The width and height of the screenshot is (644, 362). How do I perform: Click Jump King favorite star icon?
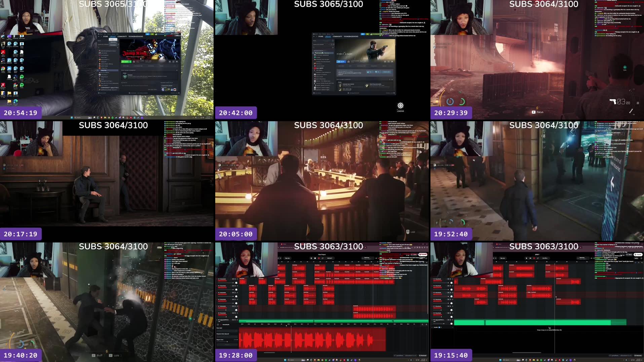tap(177, 62)
